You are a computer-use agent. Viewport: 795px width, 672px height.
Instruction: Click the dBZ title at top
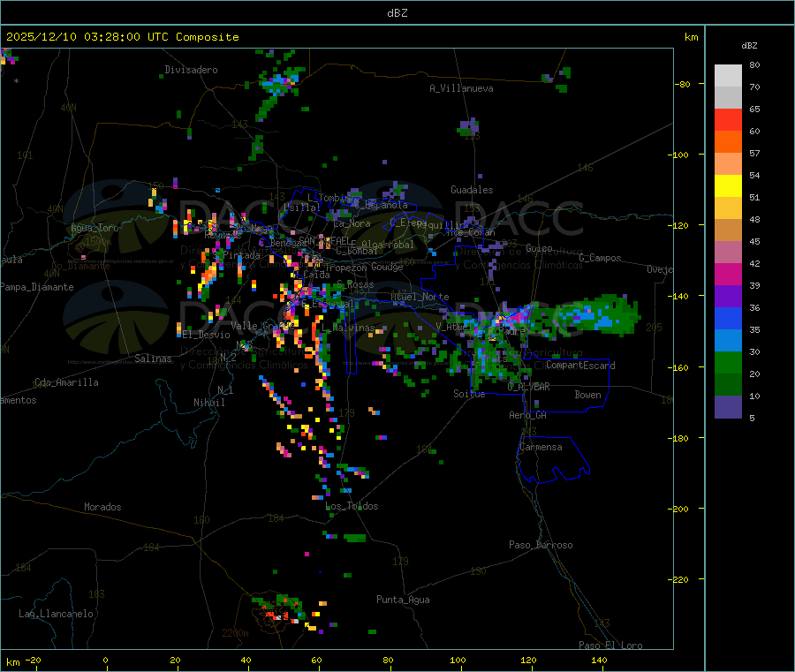(x=397, y=13)
